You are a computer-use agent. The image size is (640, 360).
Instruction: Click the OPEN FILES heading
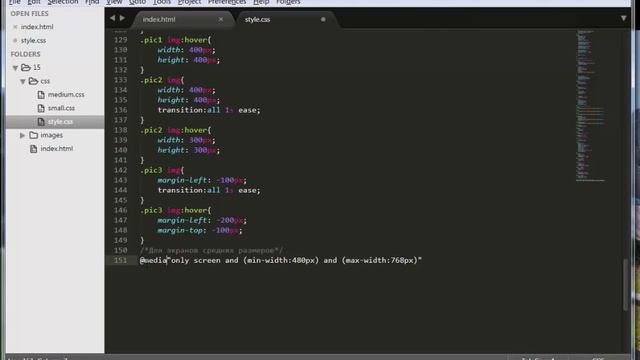(x=29, y=13)
